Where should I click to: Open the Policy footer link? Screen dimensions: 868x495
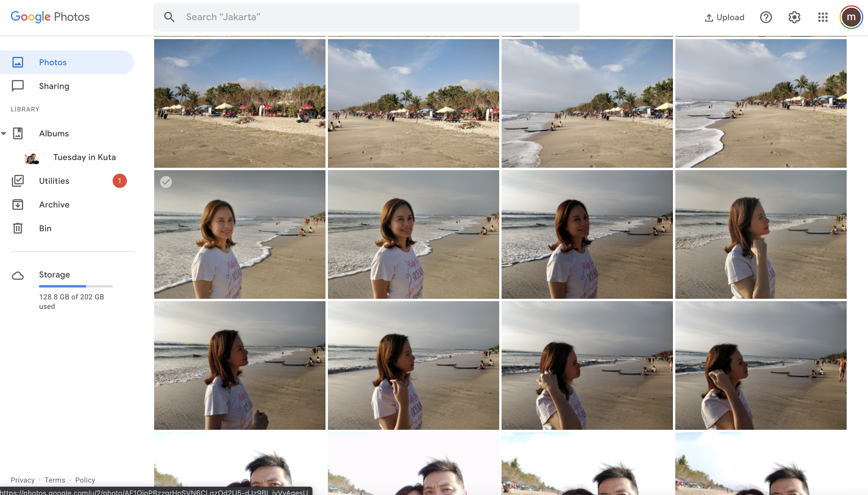85,480
